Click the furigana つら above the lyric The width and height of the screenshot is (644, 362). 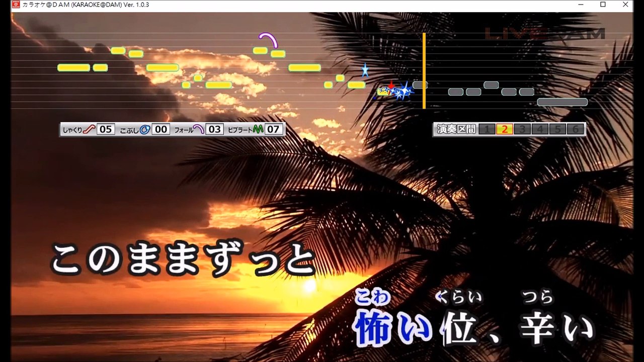point(538,298)
